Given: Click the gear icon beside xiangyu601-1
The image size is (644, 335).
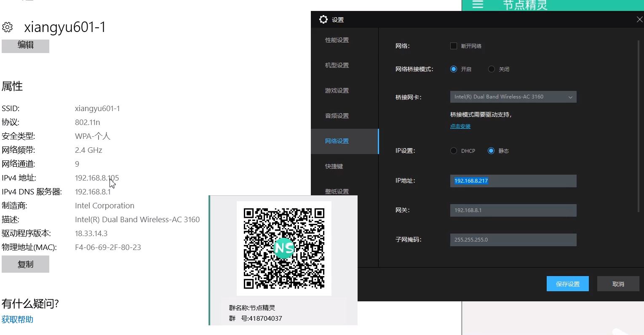Looking at the screenshot, I should pos(7,27).
